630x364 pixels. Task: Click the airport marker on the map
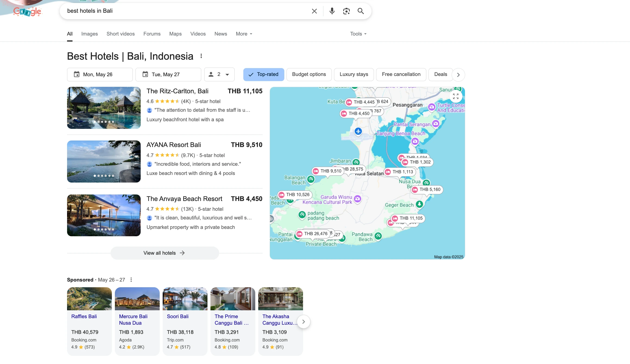pyautogui.click(x=358, y=132)
